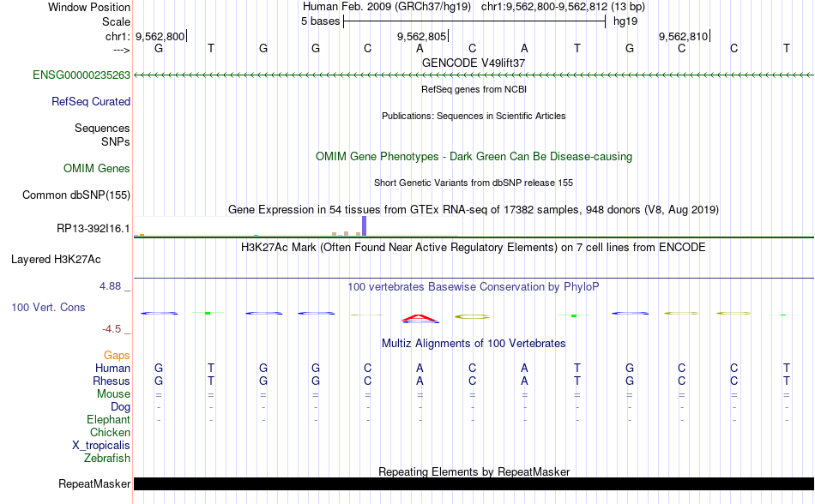Viewport: 815px width, 504px height.
Task: Select the Dog species label
Action: click(120, 407)
